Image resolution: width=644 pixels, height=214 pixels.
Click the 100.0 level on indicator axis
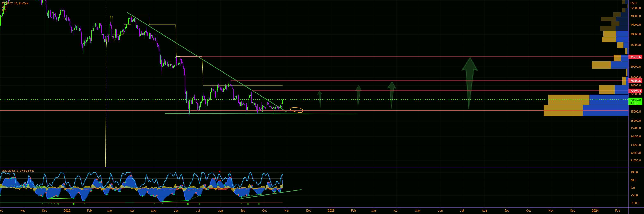pyautogui.click(x=634, y=173)
